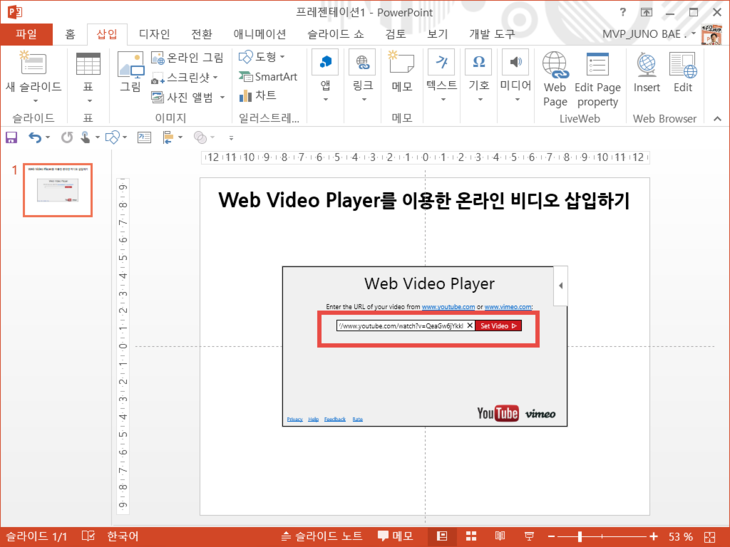Click the quick access text box icon
This screenshot has height=547, width=730.
144,137
